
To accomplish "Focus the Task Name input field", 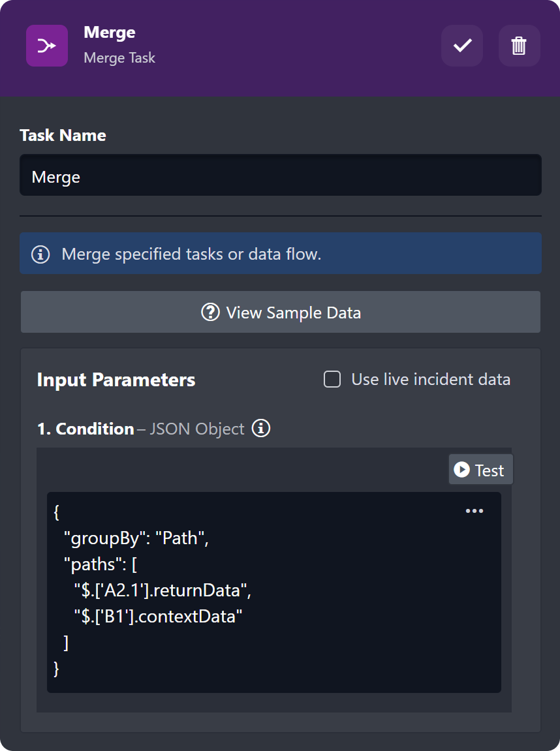I will click(x=281, y=176).
